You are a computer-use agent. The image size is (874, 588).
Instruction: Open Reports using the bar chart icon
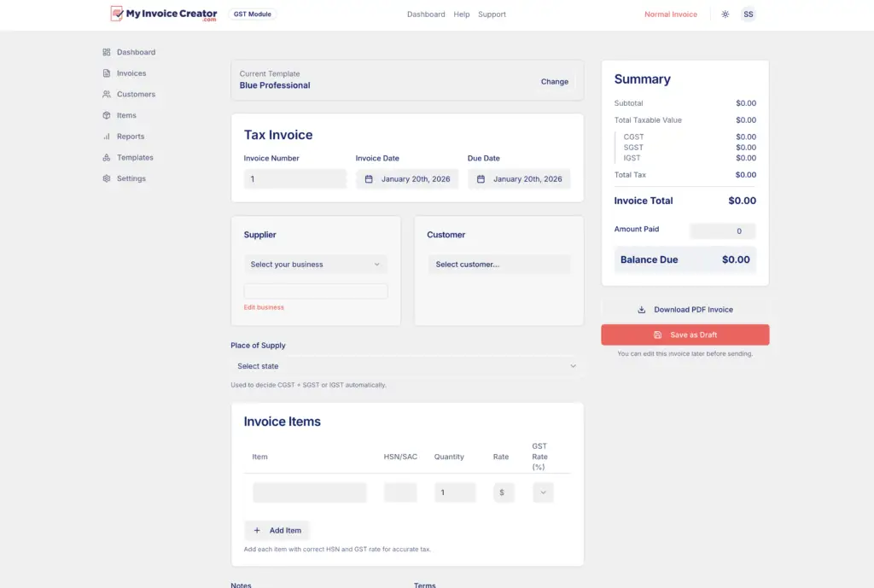click(106, 136)
